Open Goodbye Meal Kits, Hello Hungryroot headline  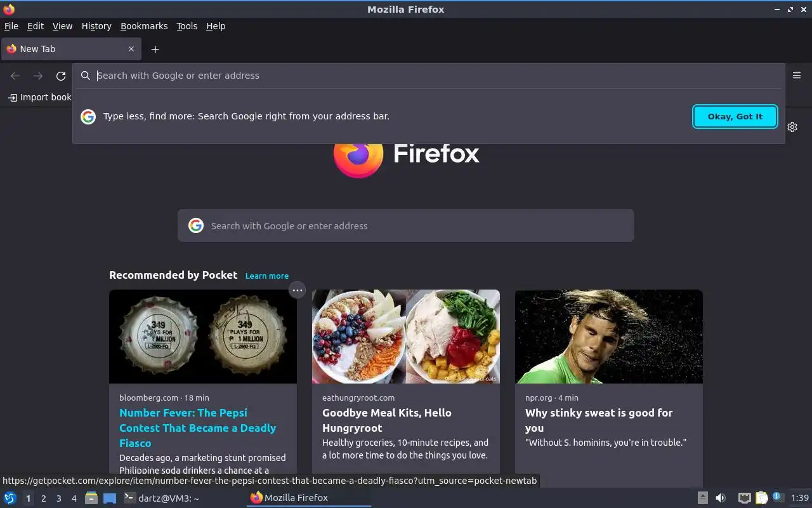click(387, 420)
